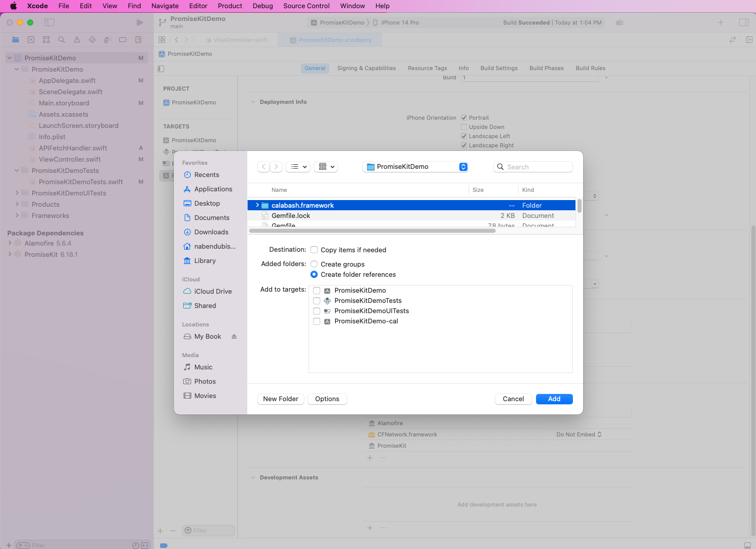Image resolution: width=756 pixels, height=549 pixels.
Task: Check the PromiseKitDemo target checkbox
Action: click(317, 291)
